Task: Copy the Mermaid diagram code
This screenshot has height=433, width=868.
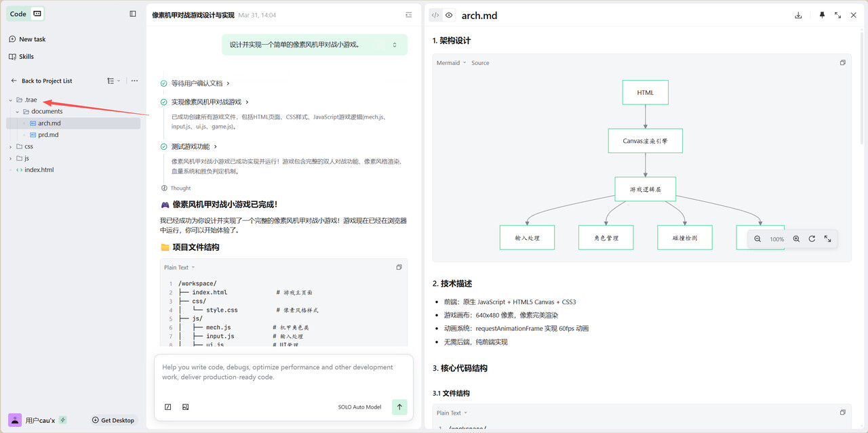Action: (x=842, y=63)
